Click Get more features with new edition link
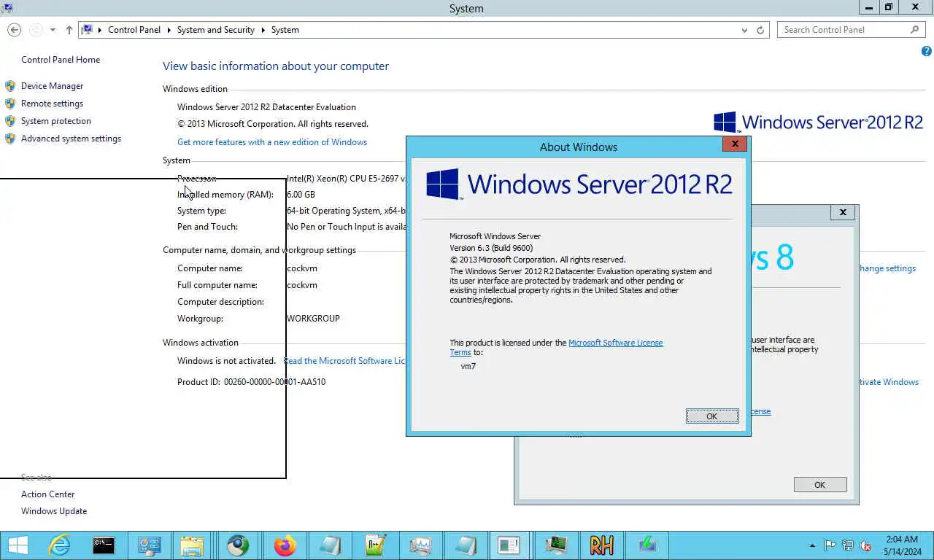Image resolution: width=934 pixels, height=560 pixels. point(272,142)
